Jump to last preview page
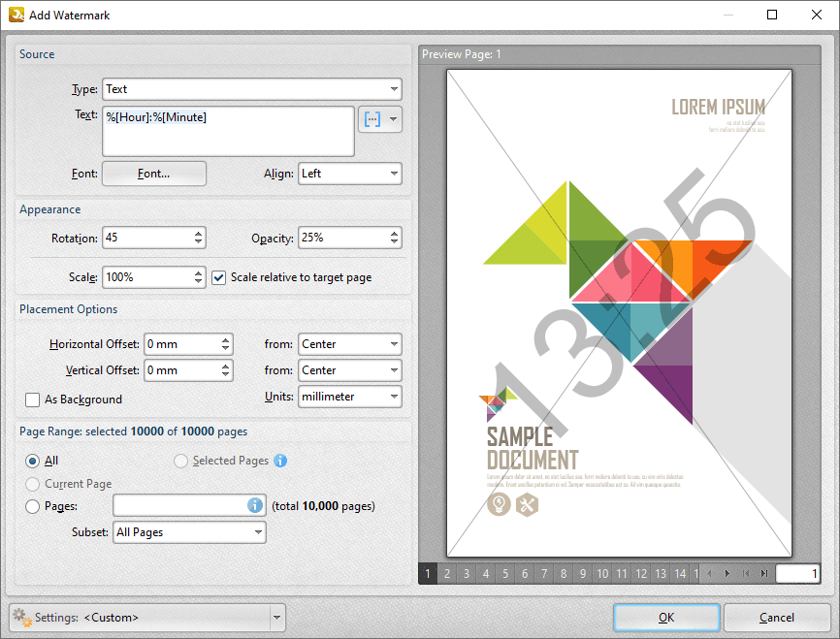The height and width of the screenshot is (639, 840). (764, 574)
